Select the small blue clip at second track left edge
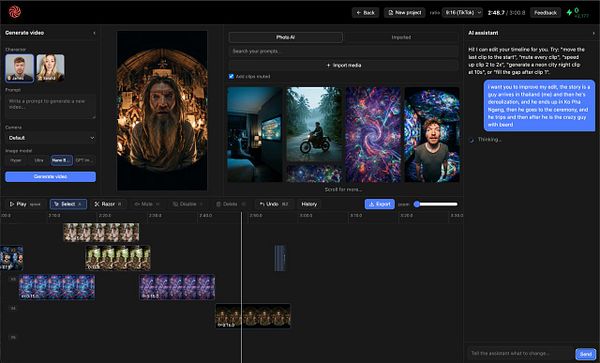 pyautogui.click(x=11, y=258)
